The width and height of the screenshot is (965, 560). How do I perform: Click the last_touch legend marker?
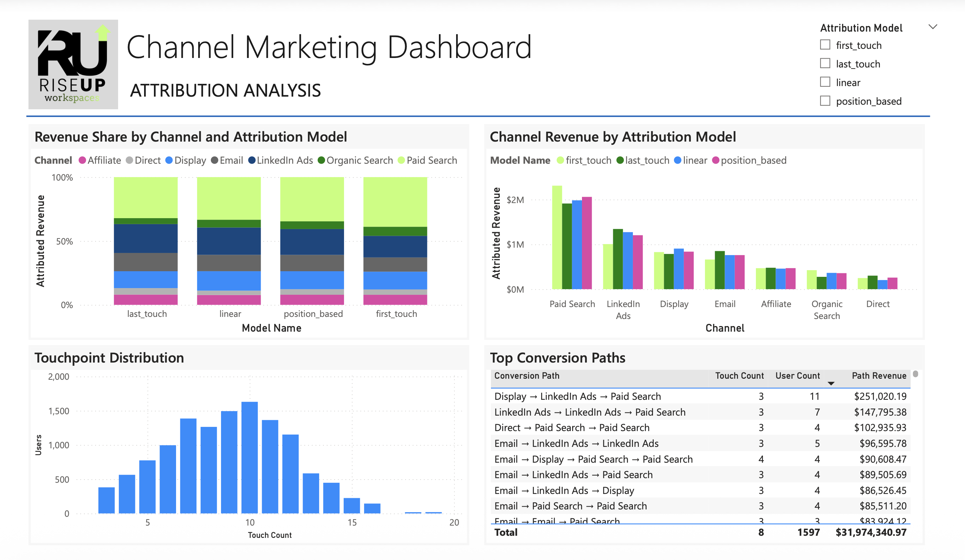[620, 161]
